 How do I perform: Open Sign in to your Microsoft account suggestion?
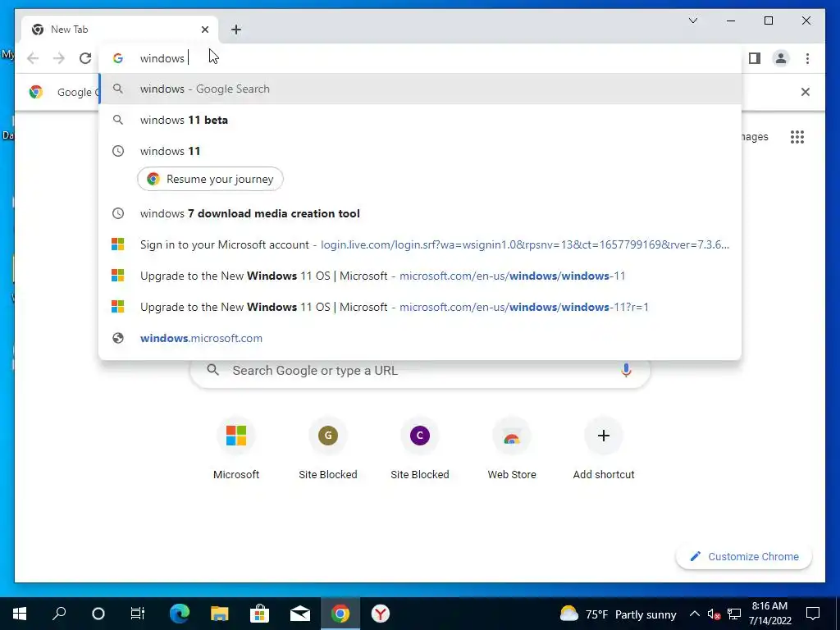[x=420, y=244]
